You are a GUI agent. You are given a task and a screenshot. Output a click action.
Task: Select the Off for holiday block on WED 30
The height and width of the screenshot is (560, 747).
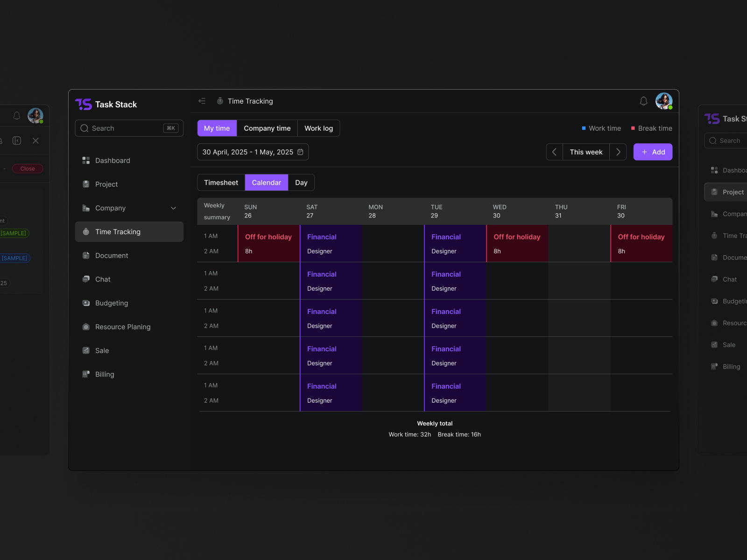click(517, 243)
